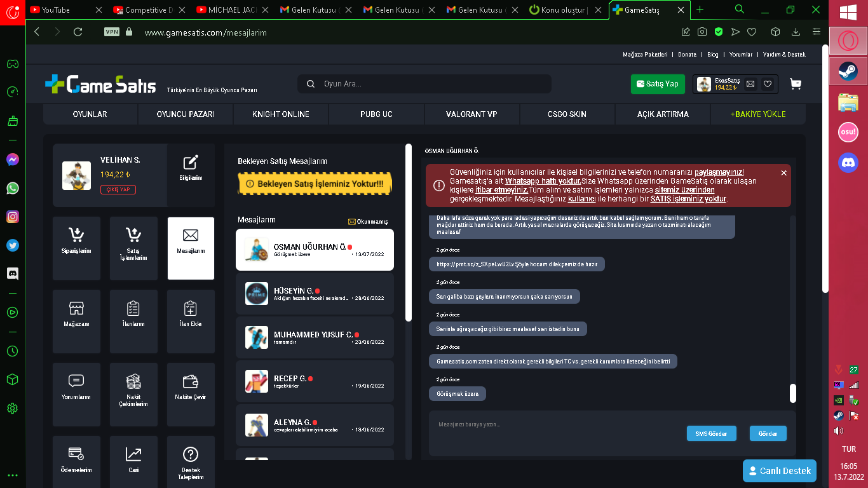
Task: Open the Blog link
Action: coord(712,55)
